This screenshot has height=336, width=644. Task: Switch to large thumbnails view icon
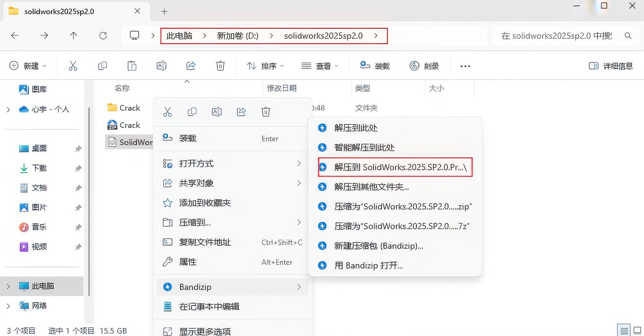[x=637, y=330]
